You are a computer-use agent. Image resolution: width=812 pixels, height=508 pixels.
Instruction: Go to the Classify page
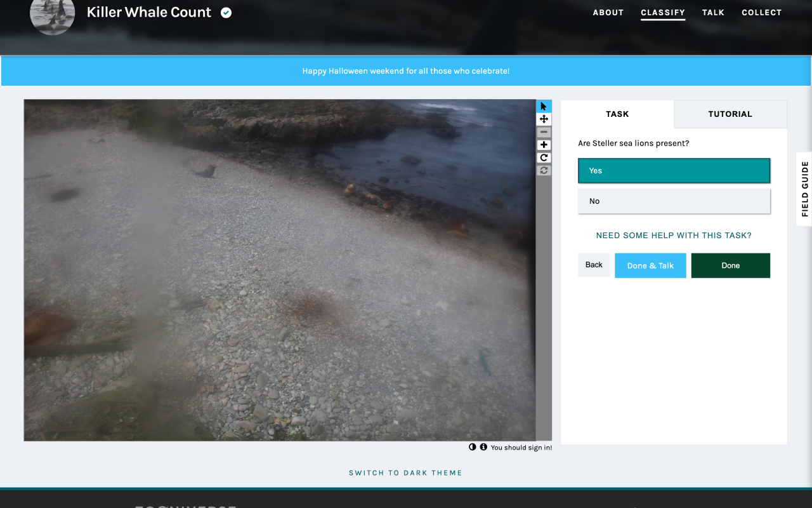pyautogui.click(x=663, y=13)
